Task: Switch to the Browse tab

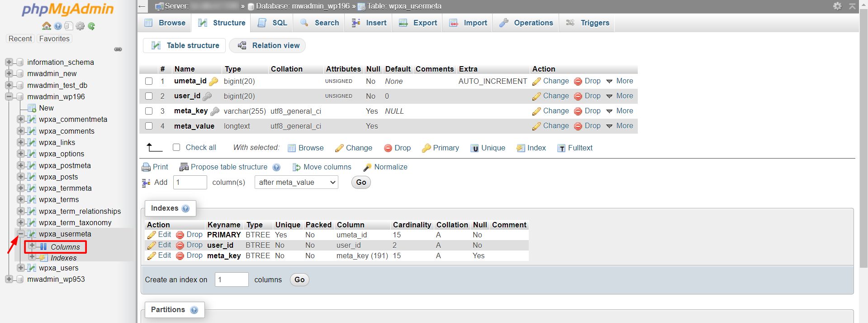Action: (x=165, y=23)
